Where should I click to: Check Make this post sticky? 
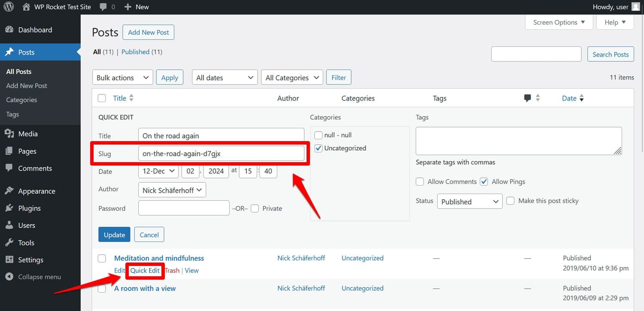coord(510,201)
